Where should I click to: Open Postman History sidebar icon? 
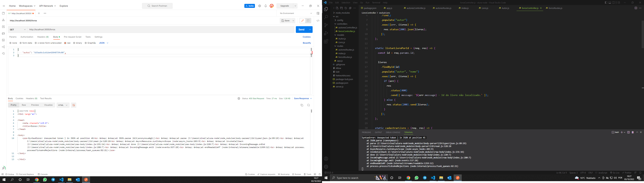(x=3, y=54)
